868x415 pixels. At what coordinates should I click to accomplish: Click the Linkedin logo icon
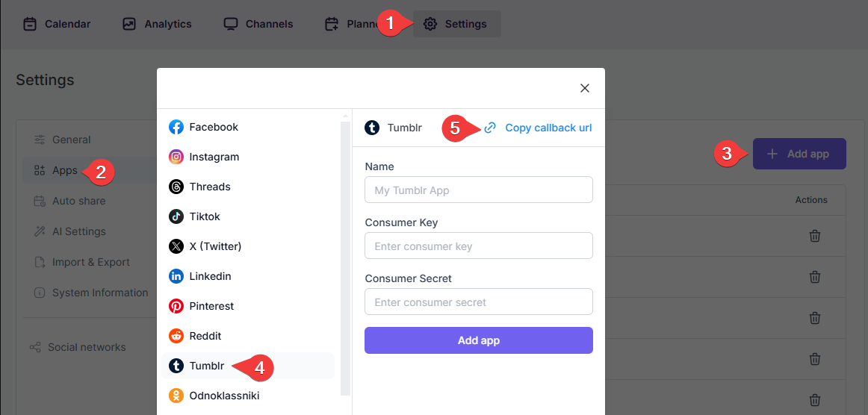tap(176, 276)
